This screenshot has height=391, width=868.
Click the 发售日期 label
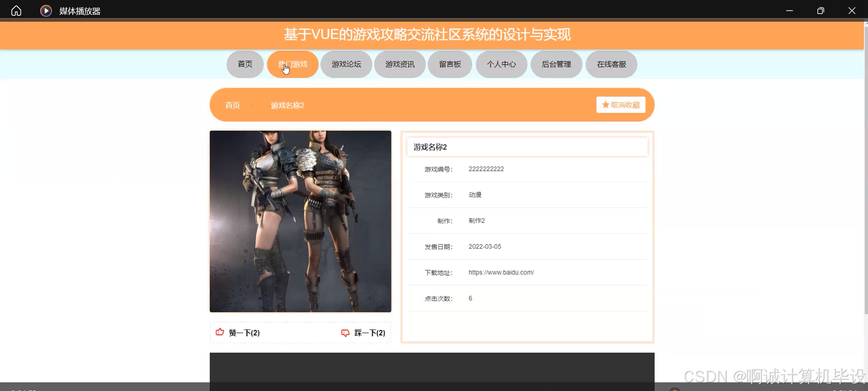coord(438,247)
